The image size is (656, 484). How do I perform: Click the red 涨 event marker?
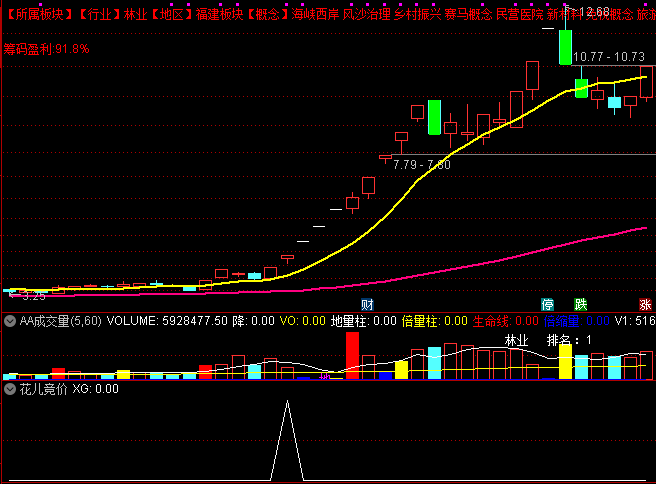[645, 305]
